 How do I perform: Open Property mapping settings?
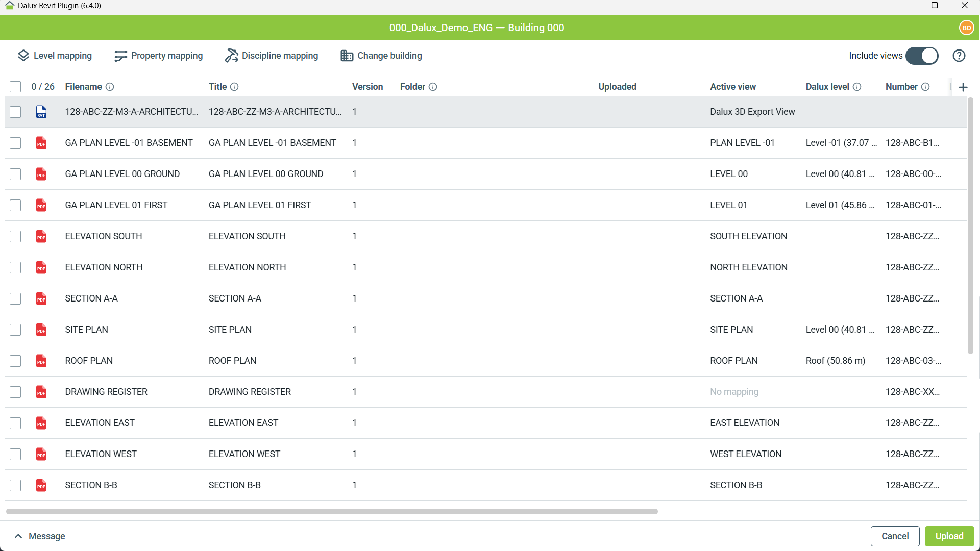(x=158, y=56)
